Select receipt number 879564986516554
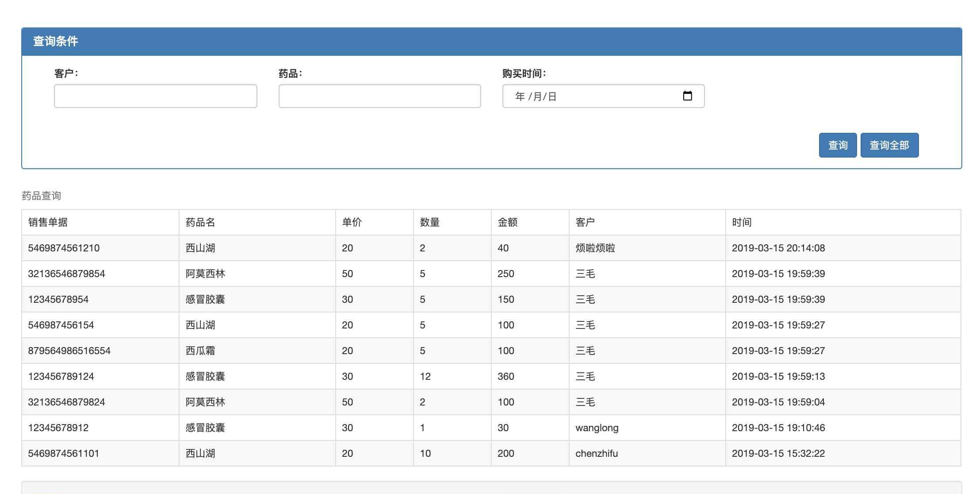Image resolution: width=980 pixels, height=494 pixels. (x=69, y=351)
